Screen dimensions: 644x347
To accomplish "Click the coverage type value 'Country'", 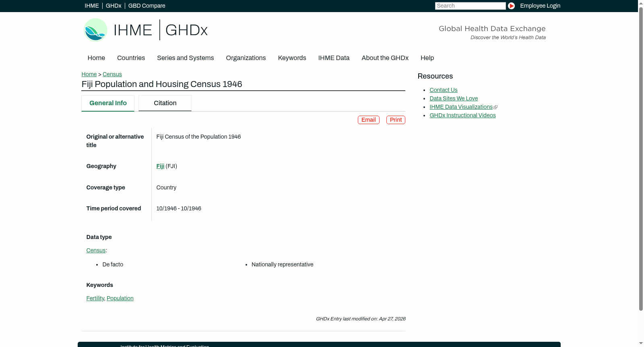I will [166, 188].
